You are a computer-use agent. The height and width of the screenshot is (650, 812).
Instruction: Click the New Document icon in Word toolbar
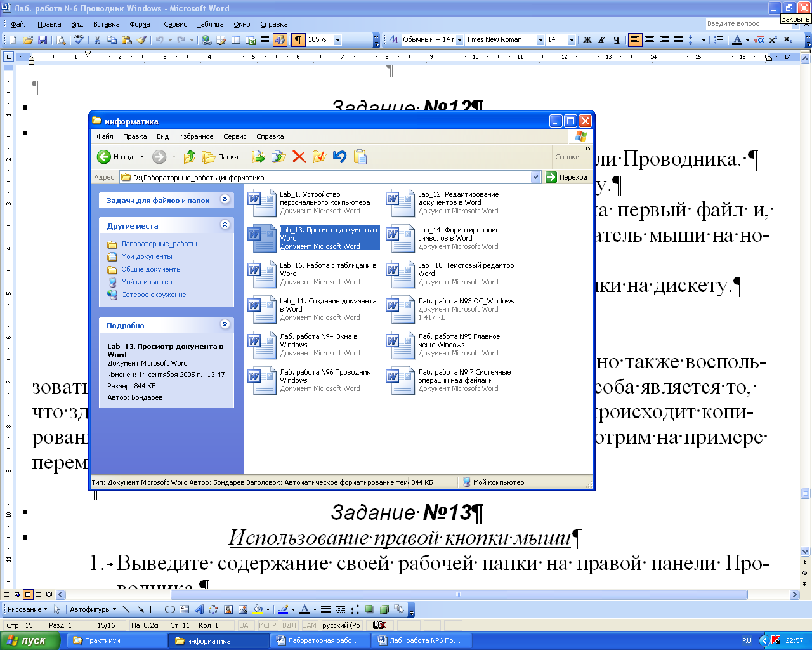point(13,40)
